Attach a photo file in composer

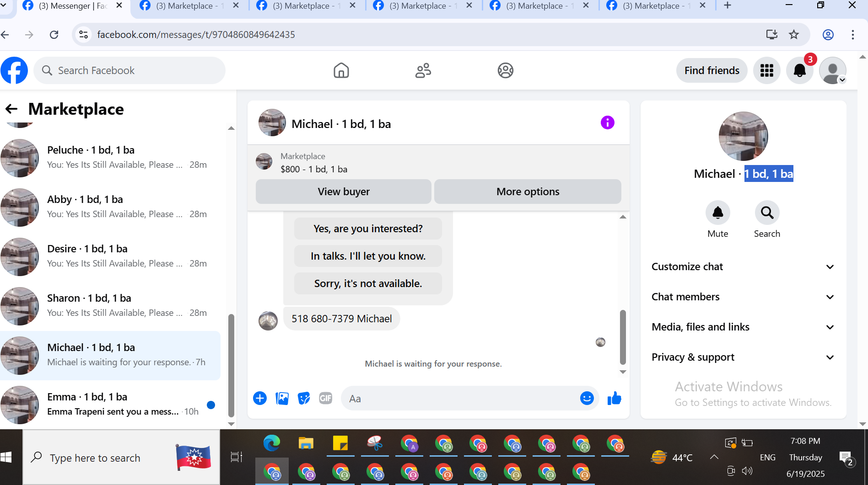(282, 399)
